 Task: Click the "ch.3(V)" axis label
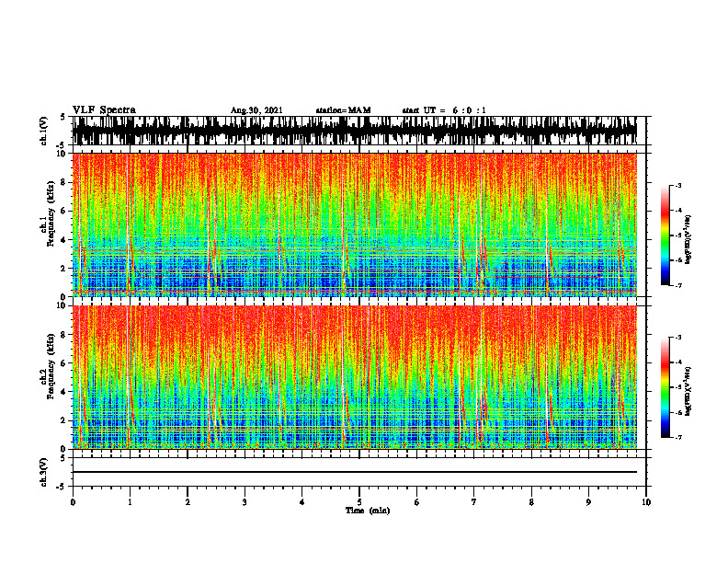[43, 473]
